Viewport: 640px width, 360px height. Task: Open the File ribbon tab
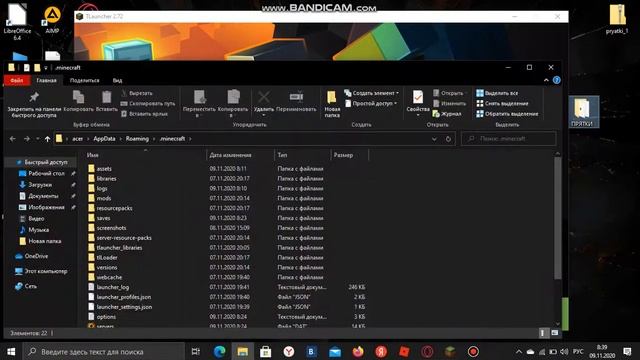(x=17, y=80)
